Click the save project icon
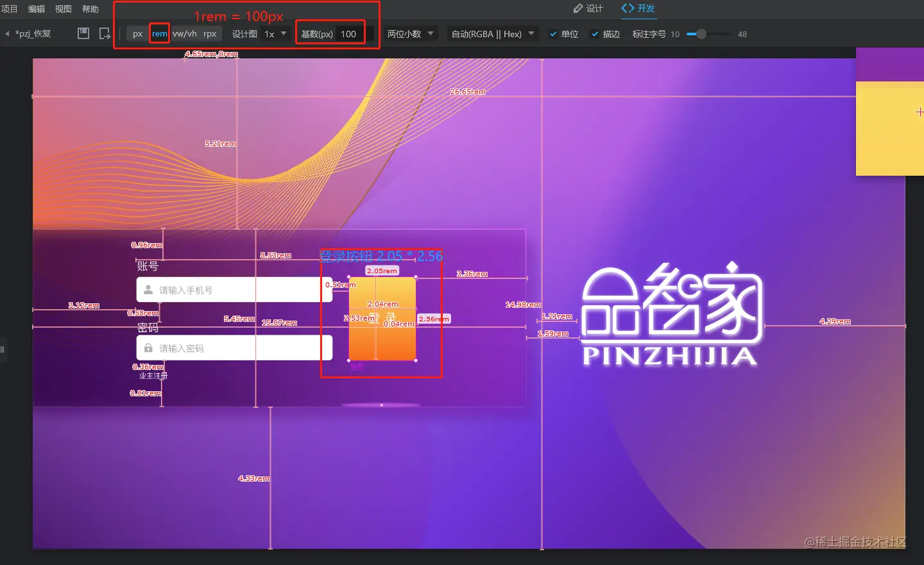 83,33
